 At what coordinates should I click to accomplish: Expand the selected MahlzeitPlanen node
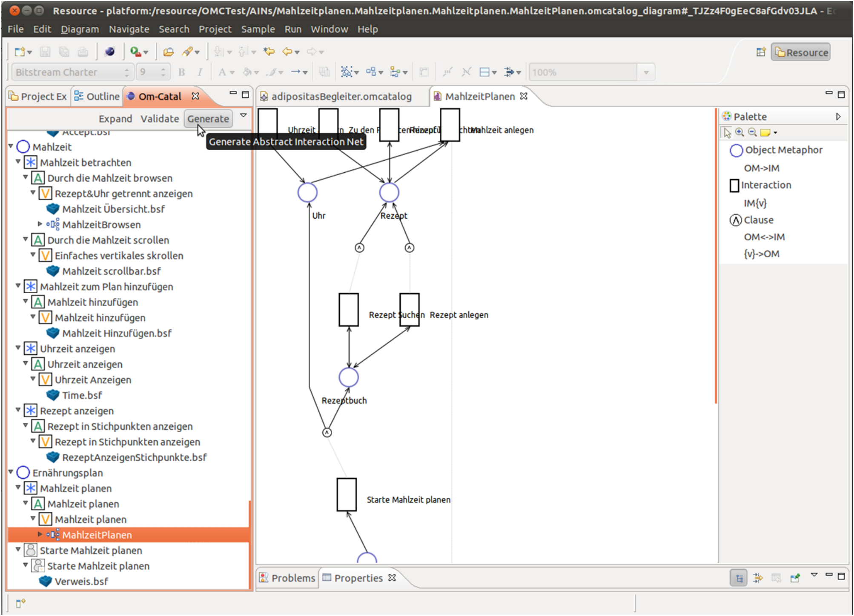[40, 534]
